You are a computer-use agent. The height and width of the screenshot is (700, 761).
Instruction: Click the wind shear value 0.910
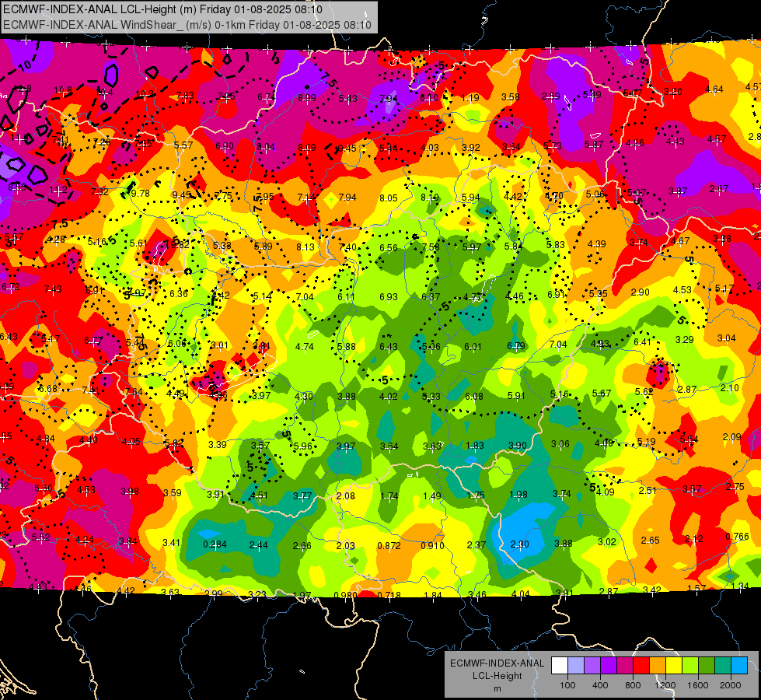pos(432,545)
